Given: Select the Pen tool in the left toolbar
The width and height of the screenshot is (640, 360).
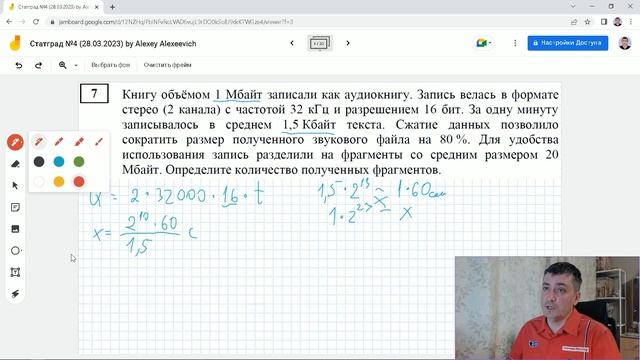Looking at the screenshot, I should 15,142.
